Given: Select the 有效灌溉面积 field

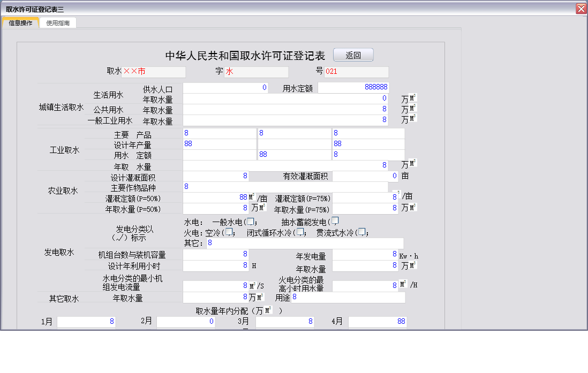Looking at the screenshot, I should coord(364,176).
